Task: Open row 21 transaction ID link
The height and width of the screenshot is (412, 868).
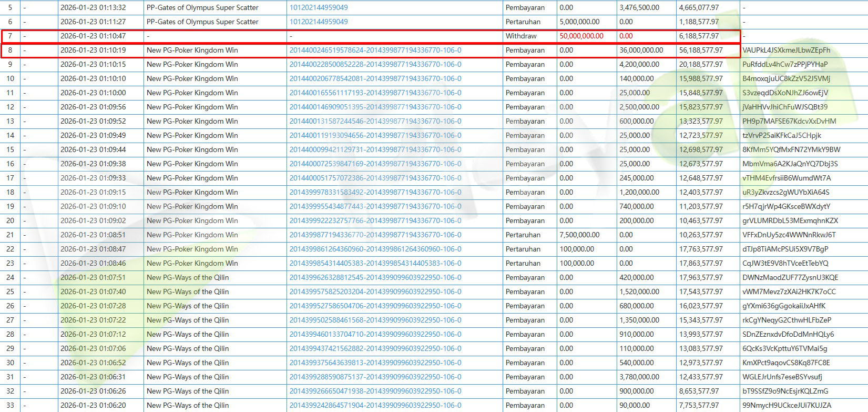Action: tap(375, 235)
